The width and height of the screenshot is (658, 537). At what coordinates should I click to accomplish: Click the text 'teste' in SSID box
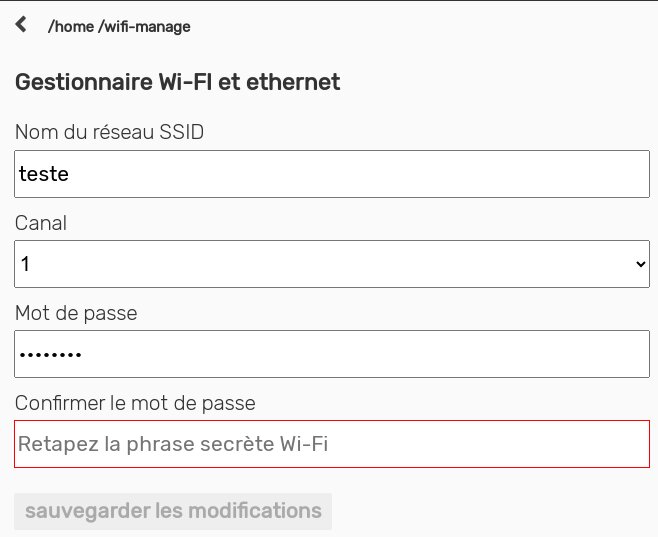click(x=44, y=174)
